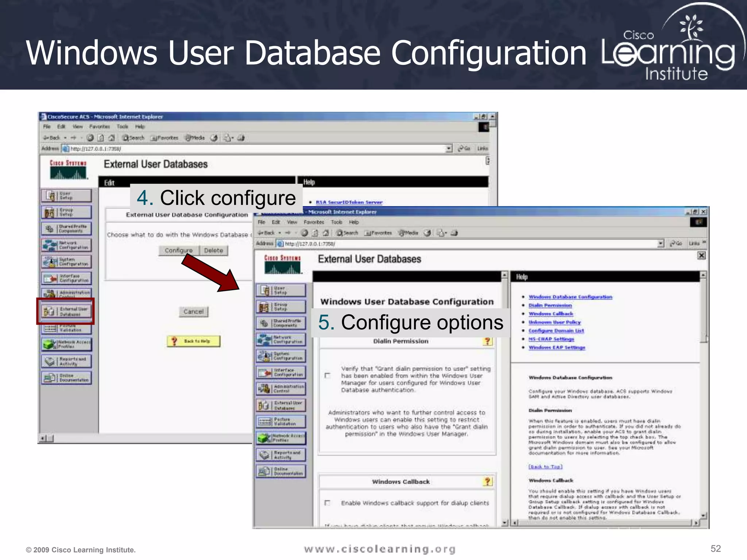The image size is (747, 560).
Task: Open Dialin Permission help link
Action: coord(550,305)
